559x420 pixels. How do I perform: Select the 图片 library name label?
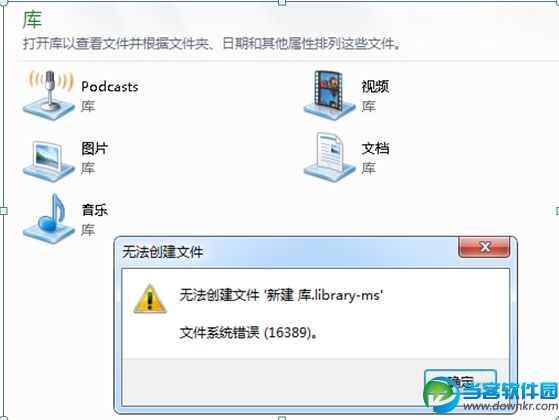[94, 148]
